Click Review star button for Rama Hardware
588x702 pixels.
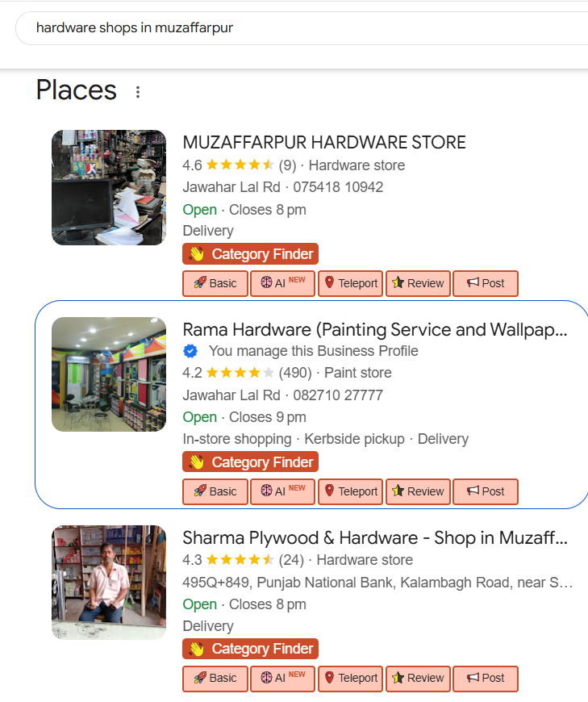click(418, 491)
